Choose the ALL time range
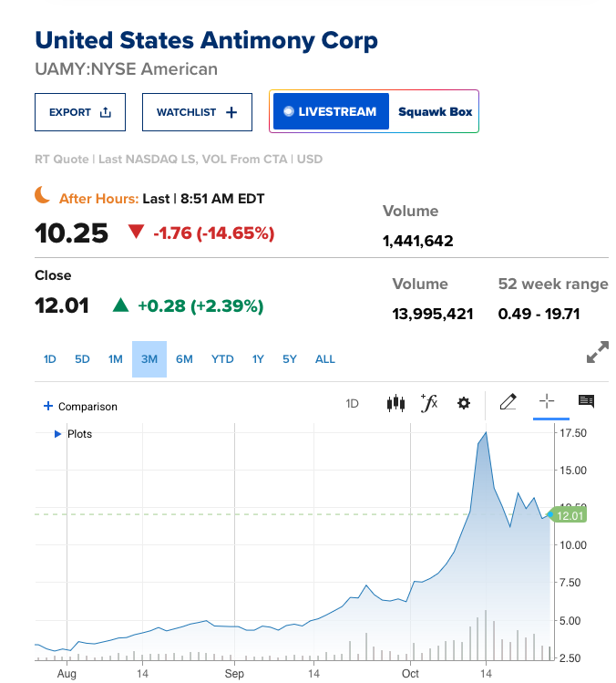 pyautogui.click(x=325, y=359)
